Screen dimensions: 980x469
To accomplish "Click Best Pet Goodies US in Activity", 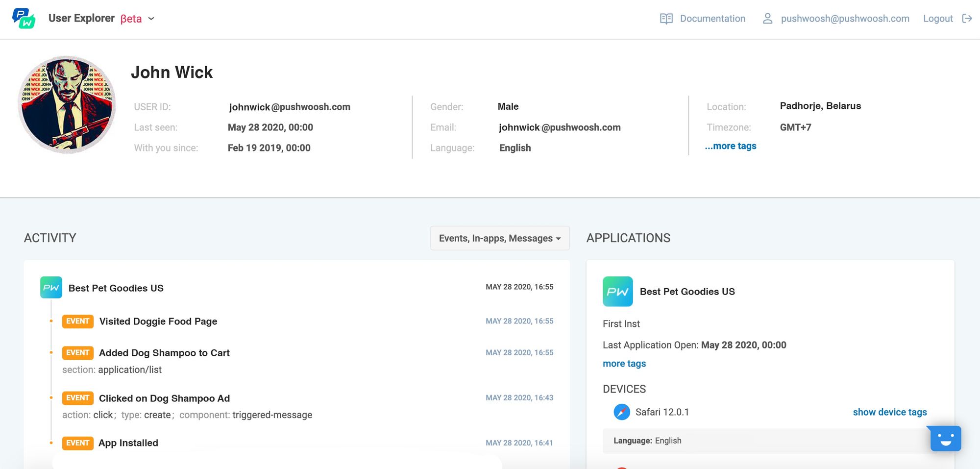I will pyautogui.click(x=116, y=288).
